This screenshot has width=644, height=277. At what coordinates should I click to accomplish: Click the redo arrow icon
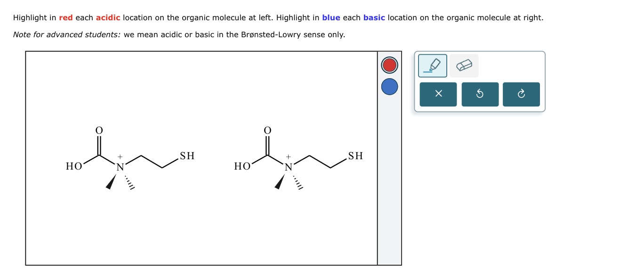pyautogui.click(x=521, y=94)
